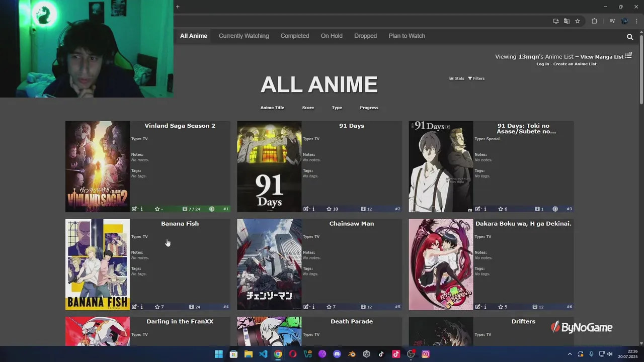Image resolution: width=644 pixels, height=362 pixels.
Task: Switch to the On Hold tab
Action: [332, 36]
